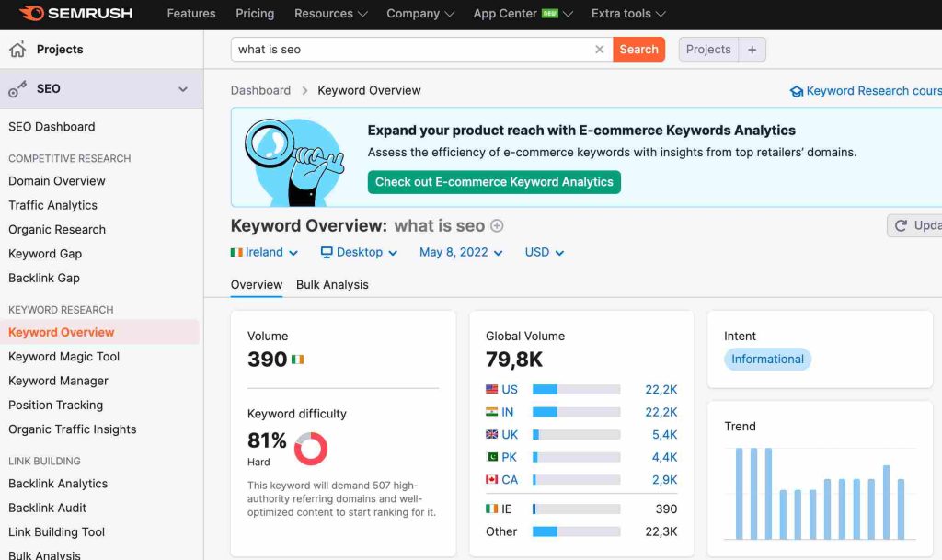Open Traffic Analytics in sidebar

tap(52, 205)
